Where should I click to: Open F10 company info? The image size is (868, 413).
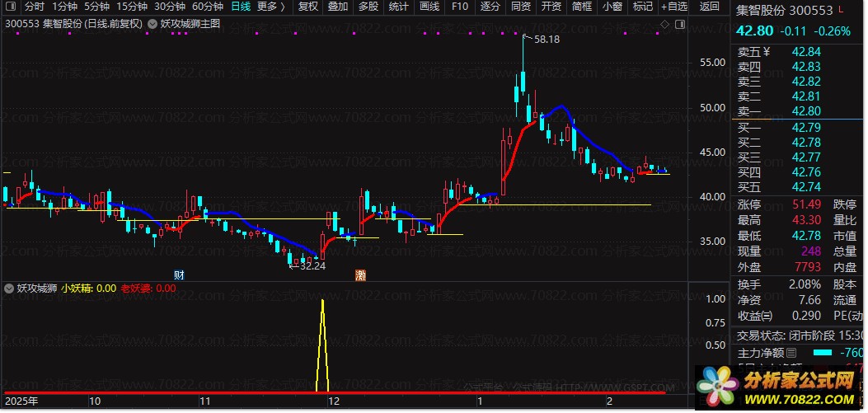(x=459, y=7)
